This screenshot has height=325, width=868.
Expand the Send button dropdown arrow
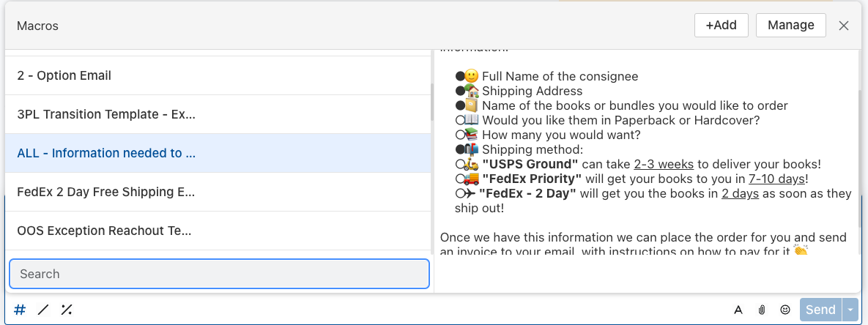pyautogui.click(x=850, y=310)
